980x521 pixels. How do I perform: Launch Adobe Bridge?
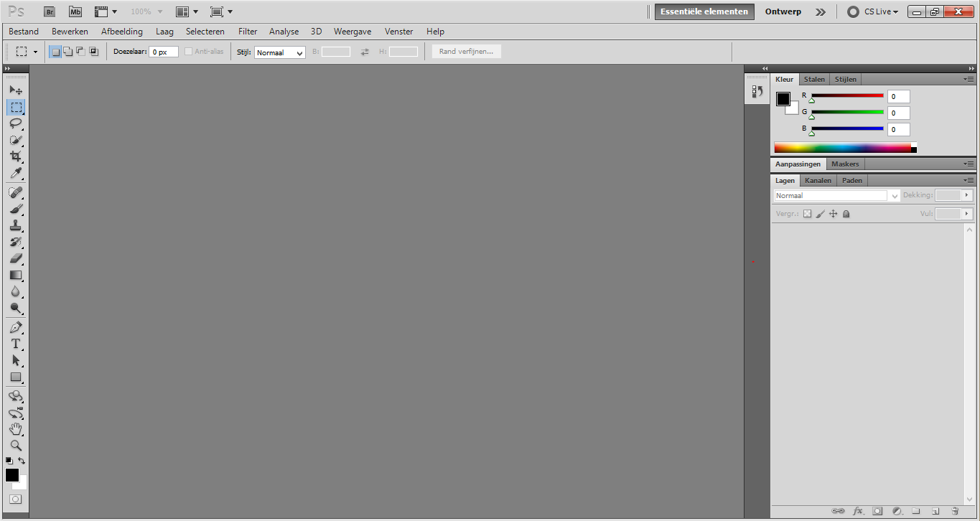click(x=49, y=11)
